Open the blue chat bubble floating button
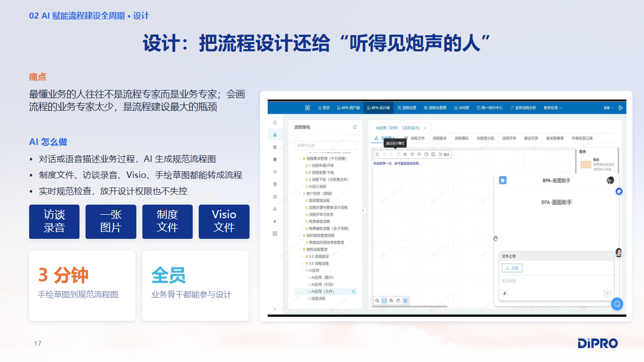Screen dimensions: 644x362 click(617, 304)
